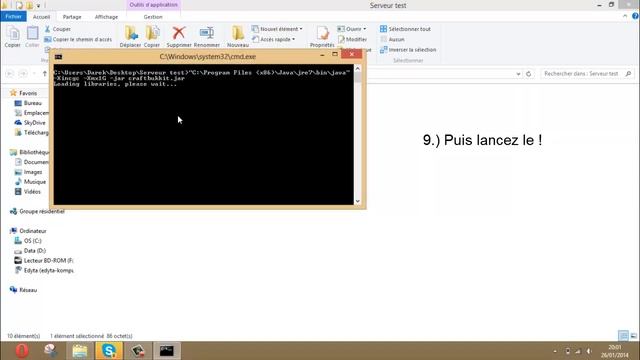
Task: Select SkyDrive in navigation pane
Action: pos(30,122)
